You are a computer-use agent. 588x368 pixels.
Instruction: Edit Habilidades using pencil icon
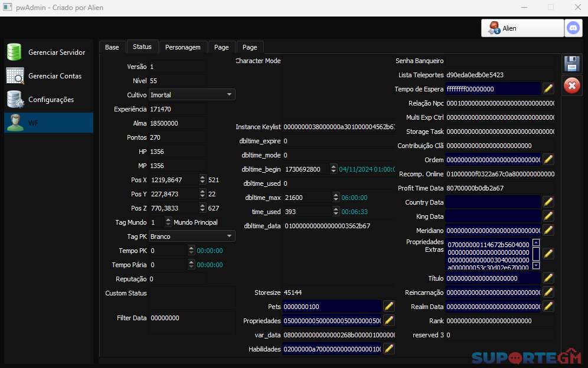tap(388, 349)
